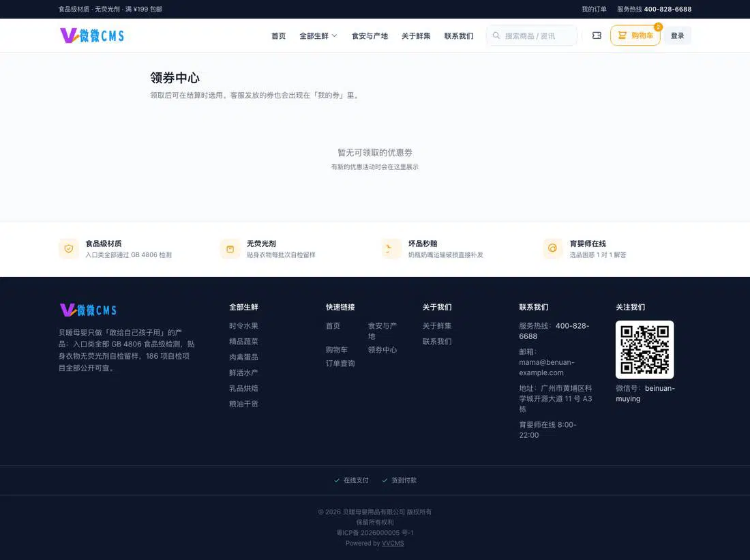
Task: Open footer quick link 首页
Action: (x=333, y=326)
